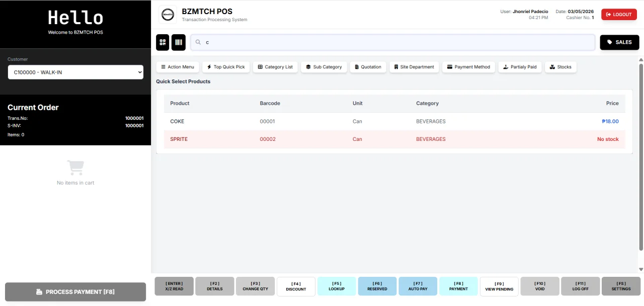Click the date 03/05/2026

click(x=581, y=12)
